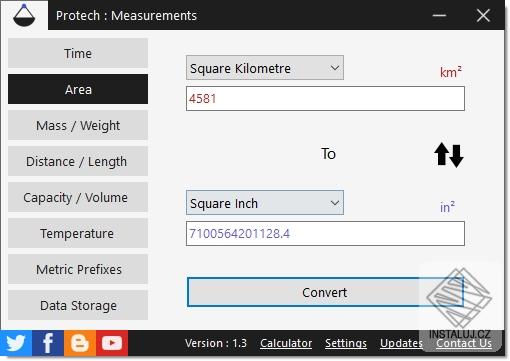Open the Facebook social link icon

(48, 343)
